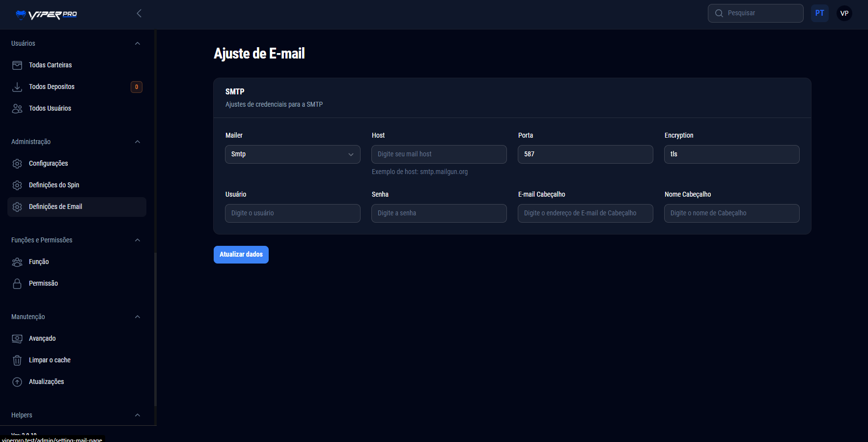Open the VP user avatar menu
The height and width of the screenshot is (442, 868).
pos(844,13)
